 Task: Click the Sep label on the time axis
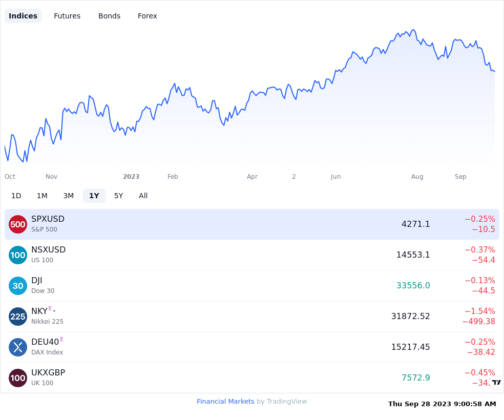(x=460, y=176)
